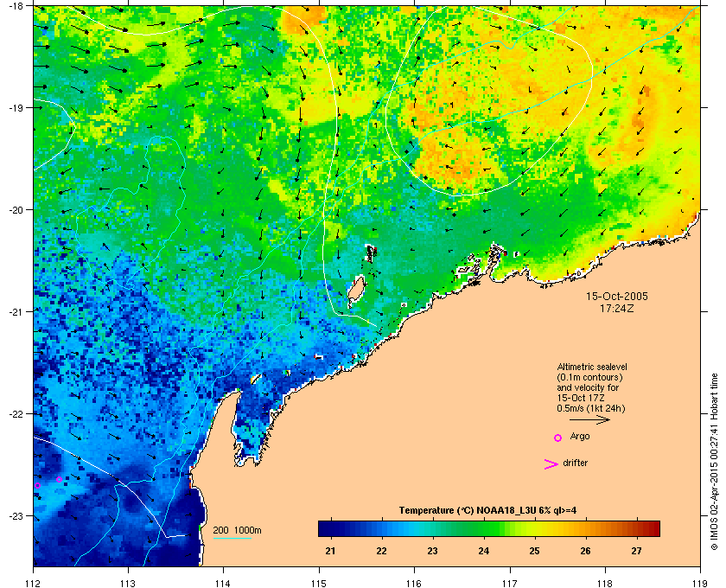726x588 pixels.
Task: Select the Argo float marker right of the leftmost one
Action: coord(60,480)
